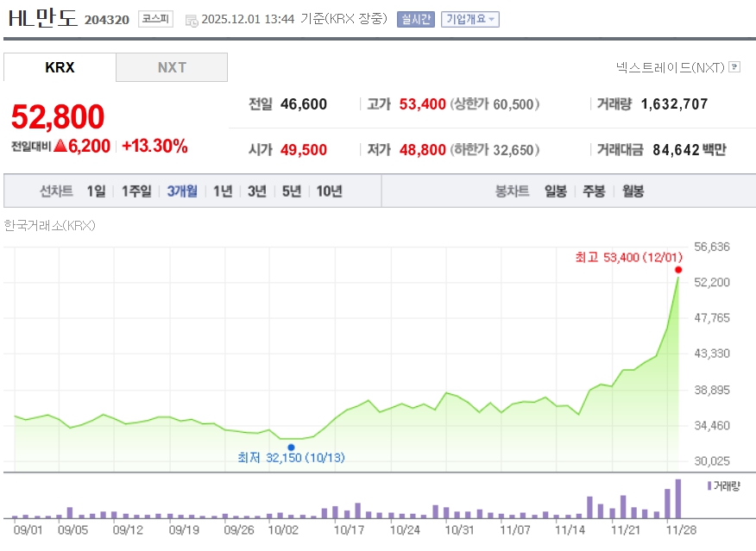Click the 거래량 legend marker

[x=709, y=485]
